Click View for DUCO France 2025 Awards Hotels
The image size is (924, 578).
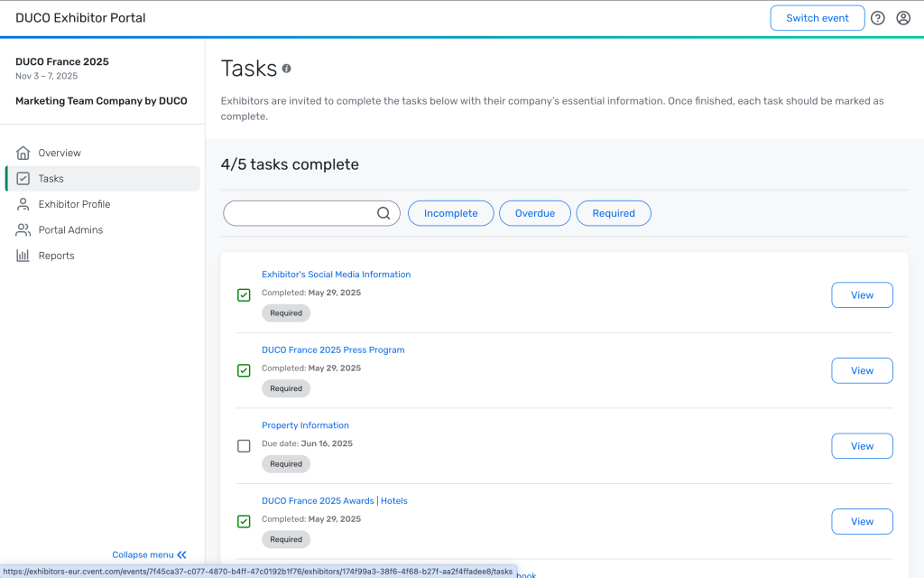coord(862,521)
